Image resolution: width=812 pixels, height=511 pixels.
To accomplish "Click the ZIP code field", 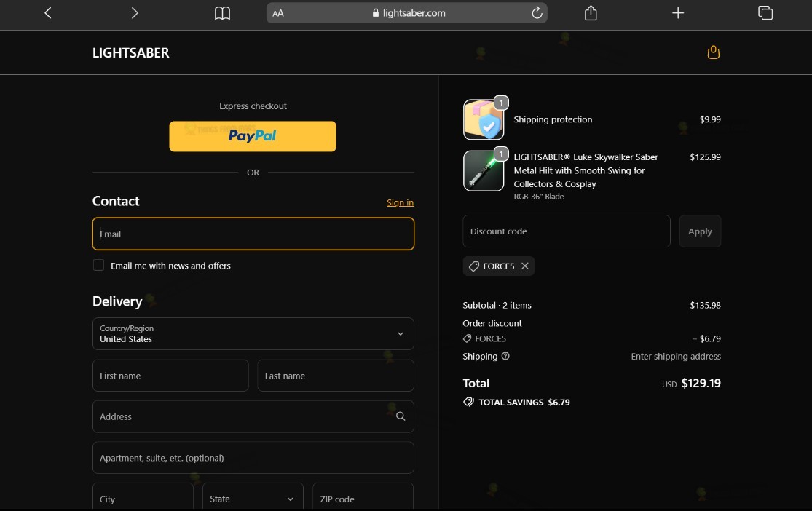I will click(363, 496).
